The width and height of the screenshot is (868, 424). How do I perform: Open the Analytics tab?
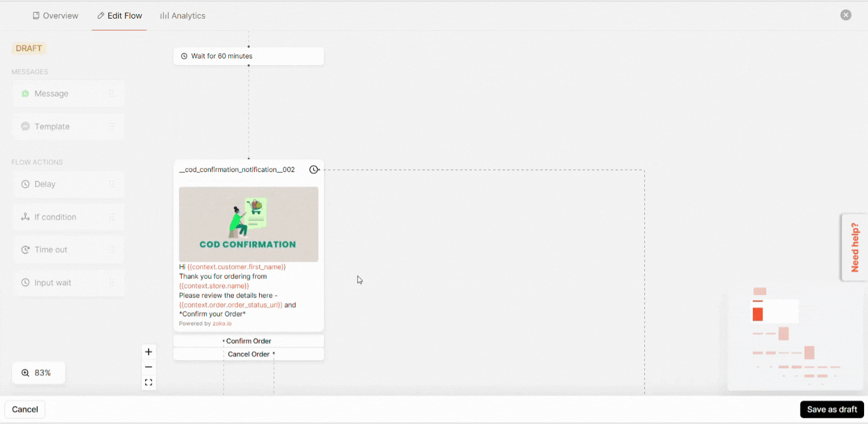click(183, 16)
